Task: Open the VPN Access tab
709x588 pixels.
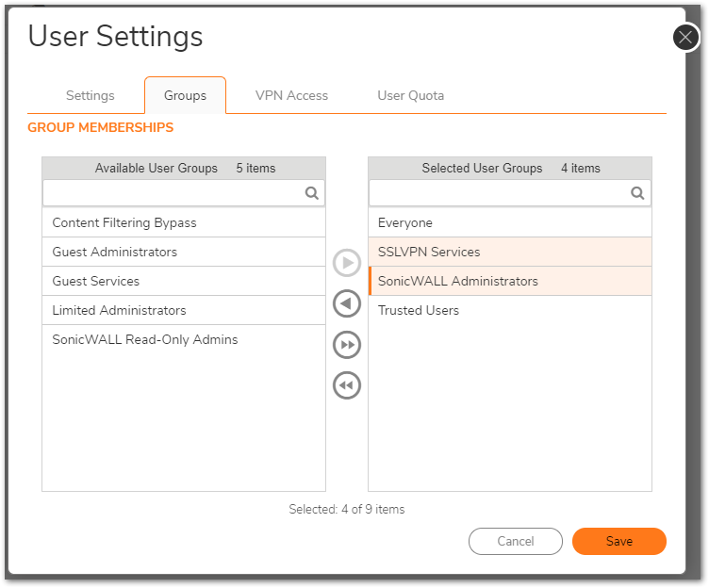Action: 291,95
